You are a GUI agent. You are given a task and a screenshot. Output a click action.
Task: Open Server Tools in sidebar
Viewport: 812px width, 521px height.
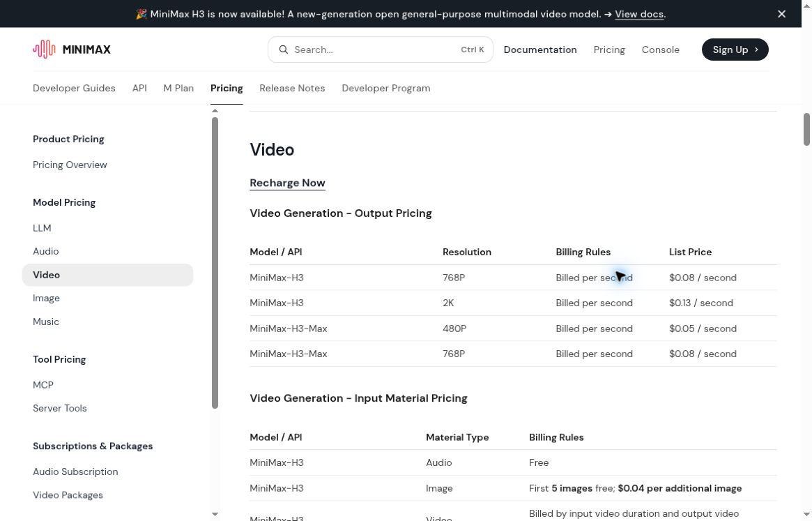[x=59, y=409]
